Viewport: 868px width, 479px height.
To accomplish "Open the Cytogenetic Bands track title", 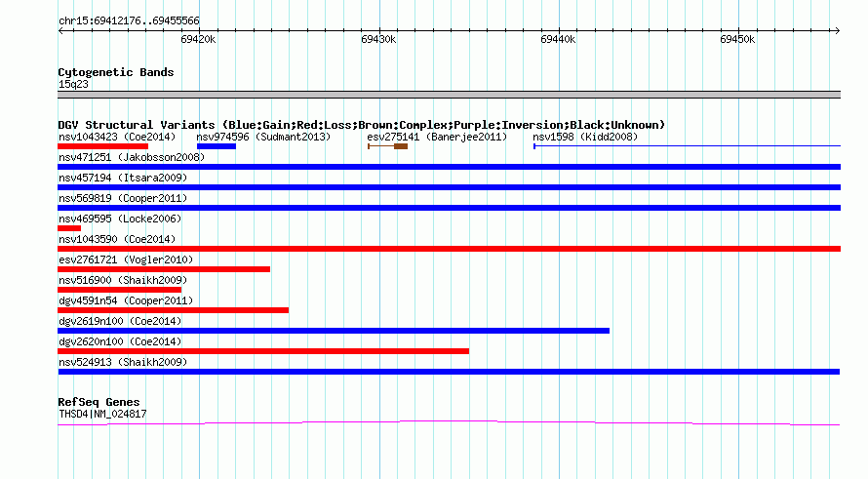I will click(116, 72).
